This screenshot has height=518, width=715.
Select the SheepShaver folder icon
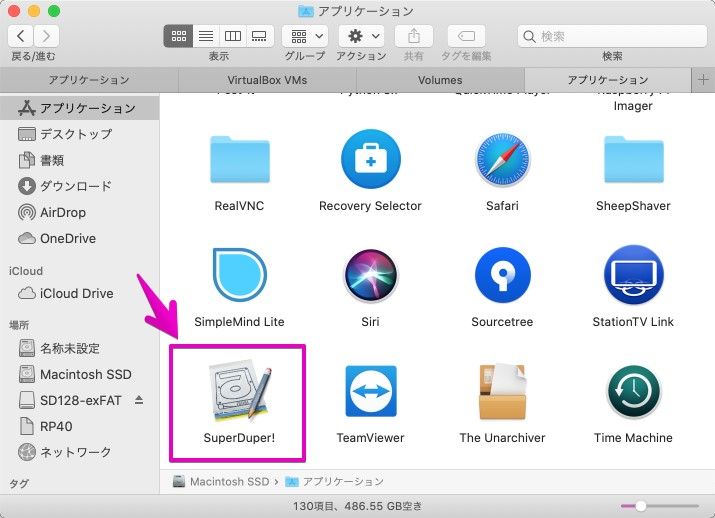pyautogui.click(x=634, y=159)
